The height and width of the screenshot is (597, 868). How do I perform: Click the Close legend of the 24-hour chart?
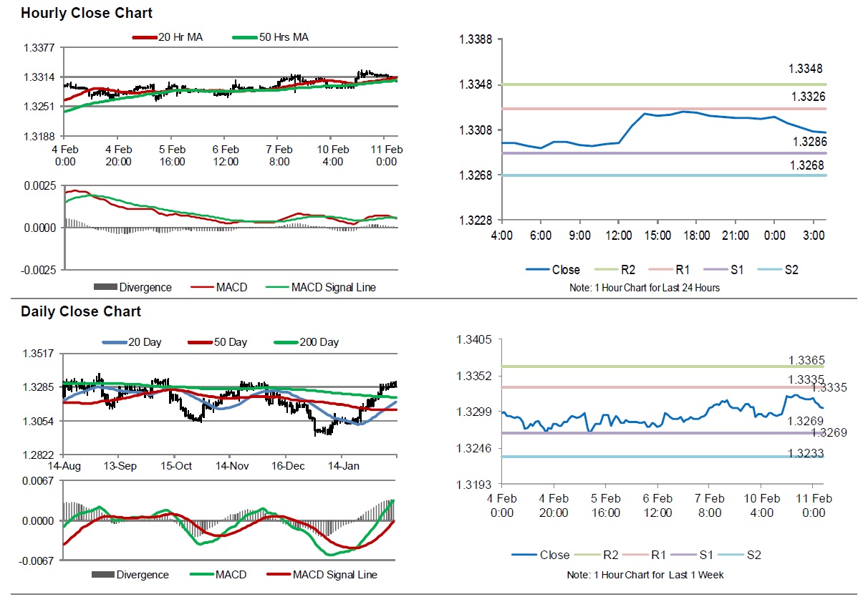point(553,270)
